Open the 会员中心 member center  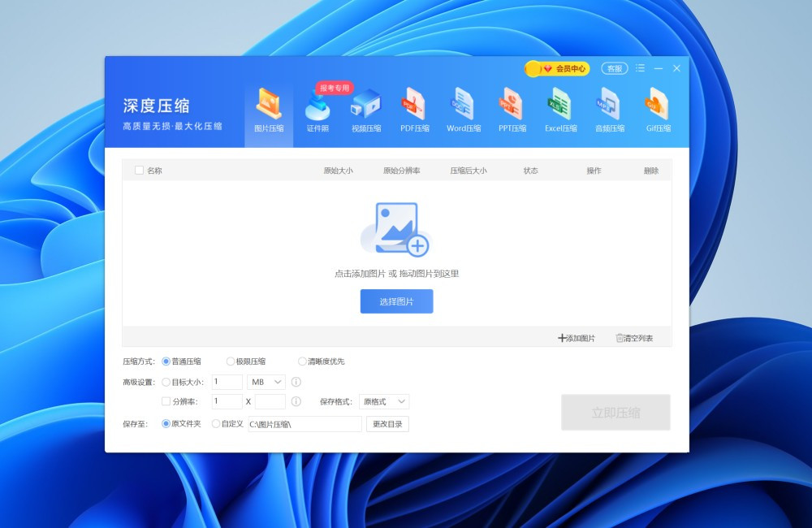click(557, 69)
